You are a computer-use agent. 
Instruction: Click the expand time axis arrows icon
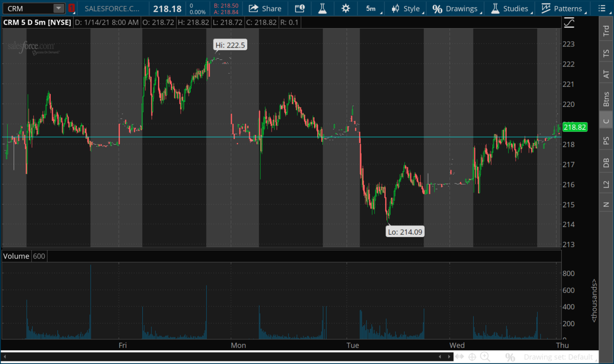[460, 357]
